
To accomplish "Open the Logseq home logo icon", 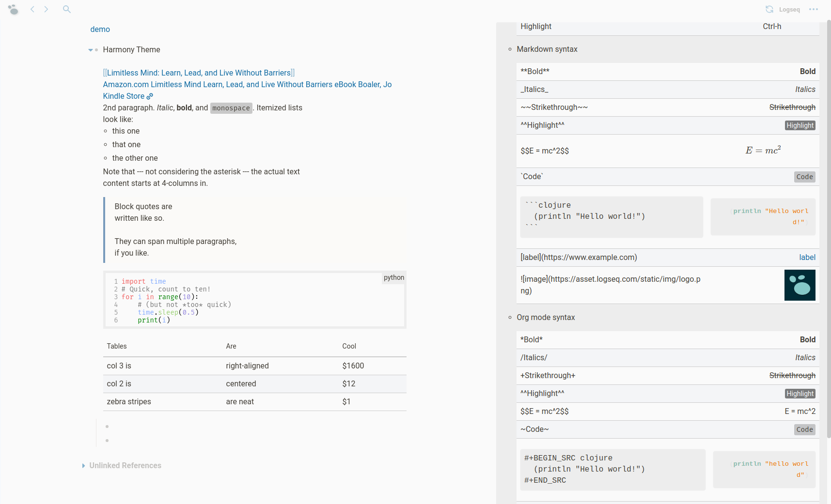I will (x=13, y=9).
